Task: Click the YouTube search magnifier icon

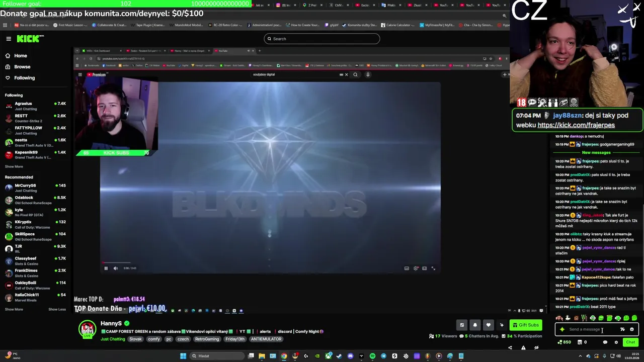Action: click(355, 74)
